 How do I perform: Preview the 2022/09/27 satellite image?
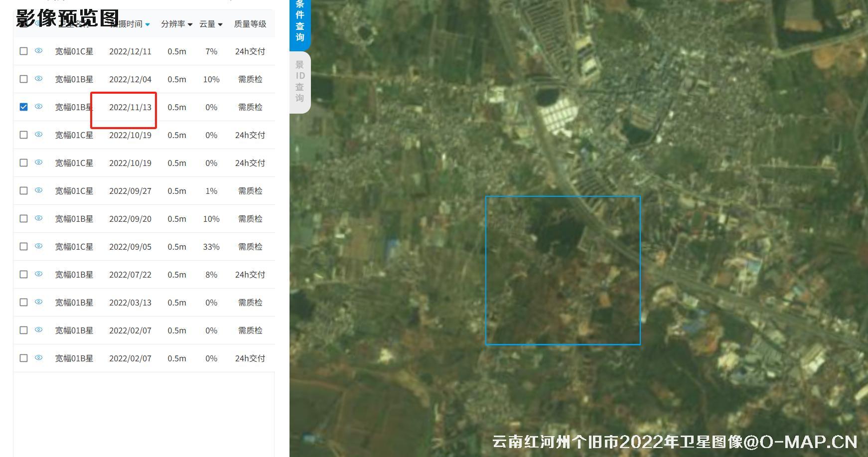click(x=38, y=190)
